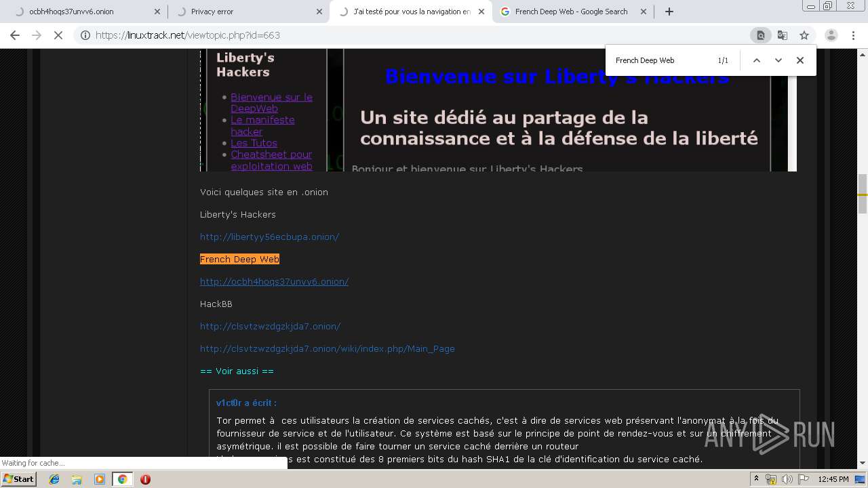Open the Chrome profile avatar

tap(831, 35)
